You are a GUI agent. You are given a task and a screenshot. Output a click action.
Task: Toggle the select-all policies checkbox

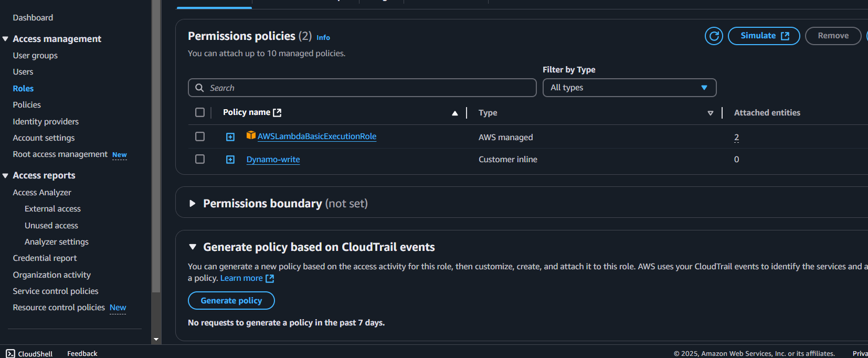pyautogui.click(x=199, y=112)
